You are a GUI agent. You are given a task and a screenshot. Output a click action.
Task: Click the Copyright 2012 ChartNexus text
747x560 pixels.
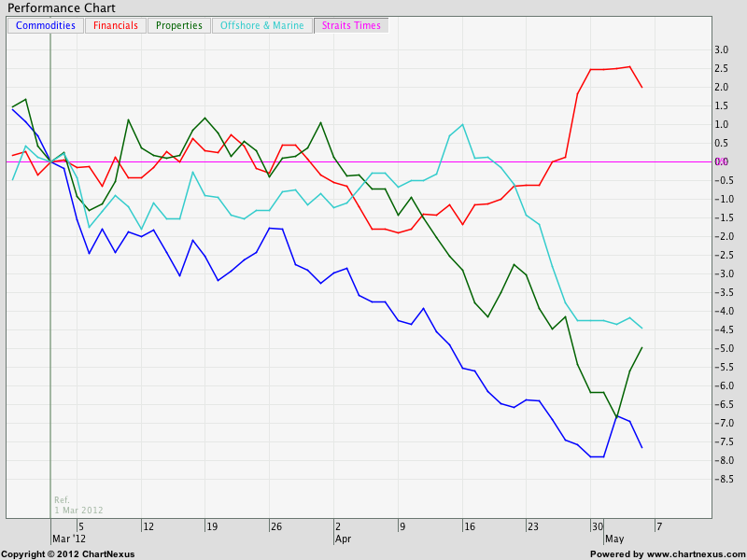click(68, 553)
